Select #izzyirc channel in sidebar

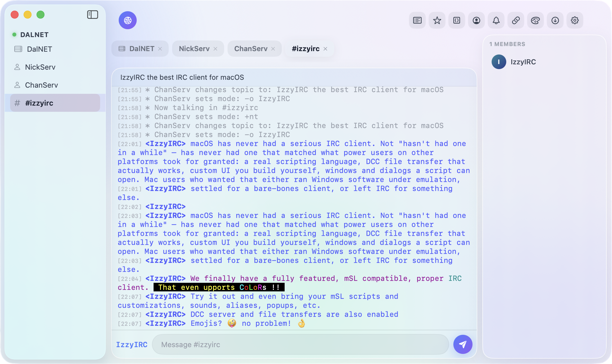55,103
